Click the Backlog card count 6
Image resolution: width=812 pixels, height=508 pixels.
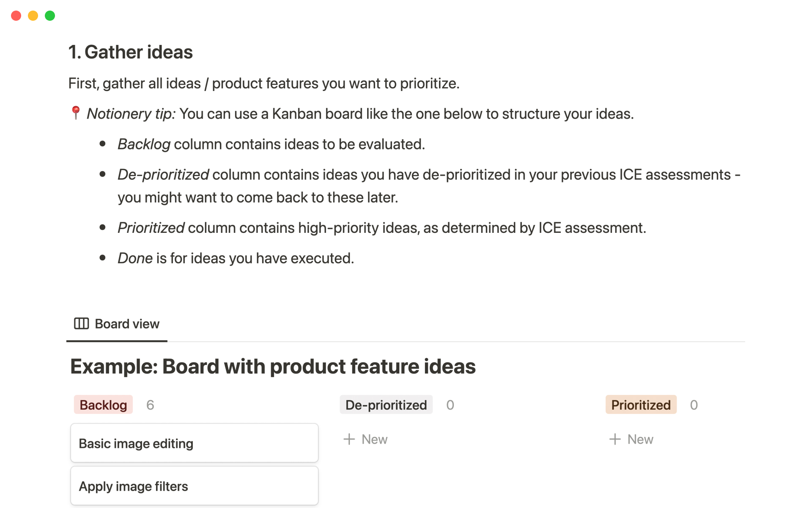tap(150, 405)
